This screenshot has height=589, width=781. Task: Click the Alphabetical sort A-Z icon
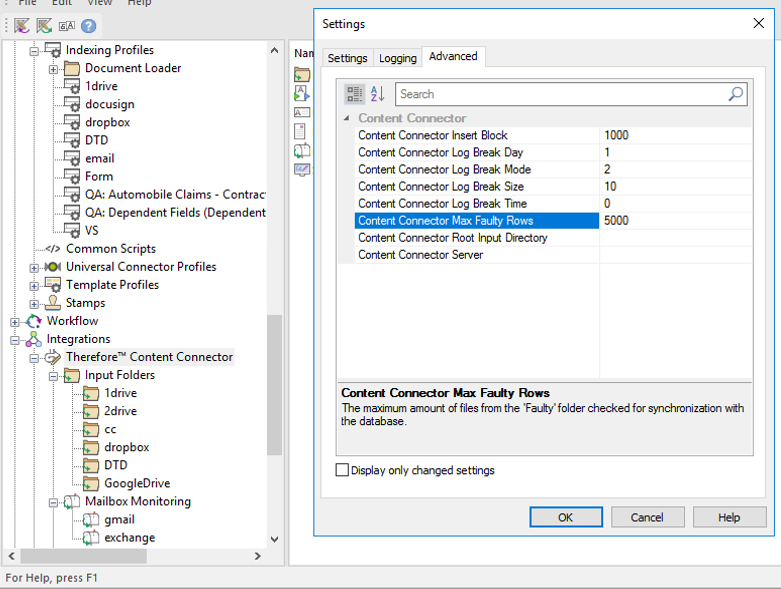(378, 94)
